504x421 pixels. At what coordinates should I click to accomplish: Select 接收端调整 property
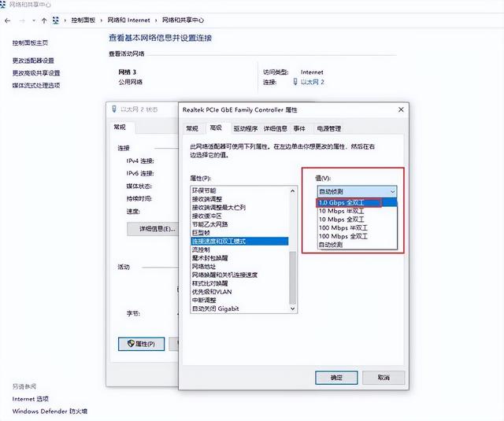click(239, 199)
